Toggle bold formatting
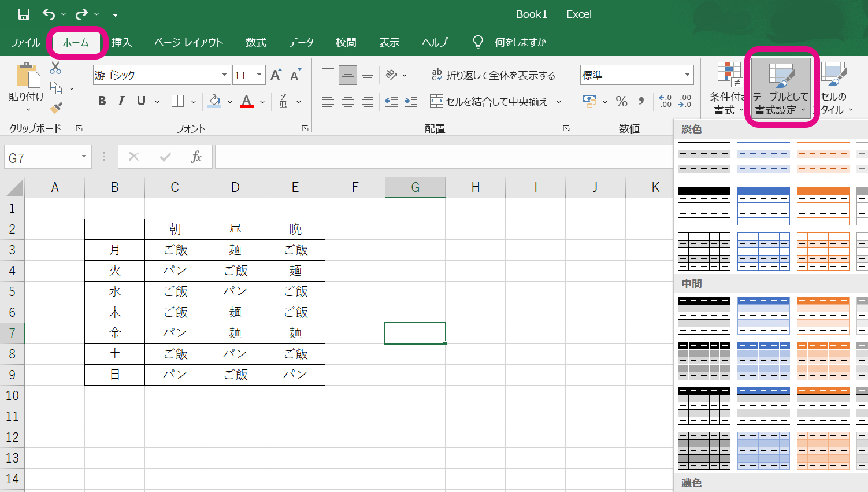The image size is (868, 492). click(x=102, y=101)
